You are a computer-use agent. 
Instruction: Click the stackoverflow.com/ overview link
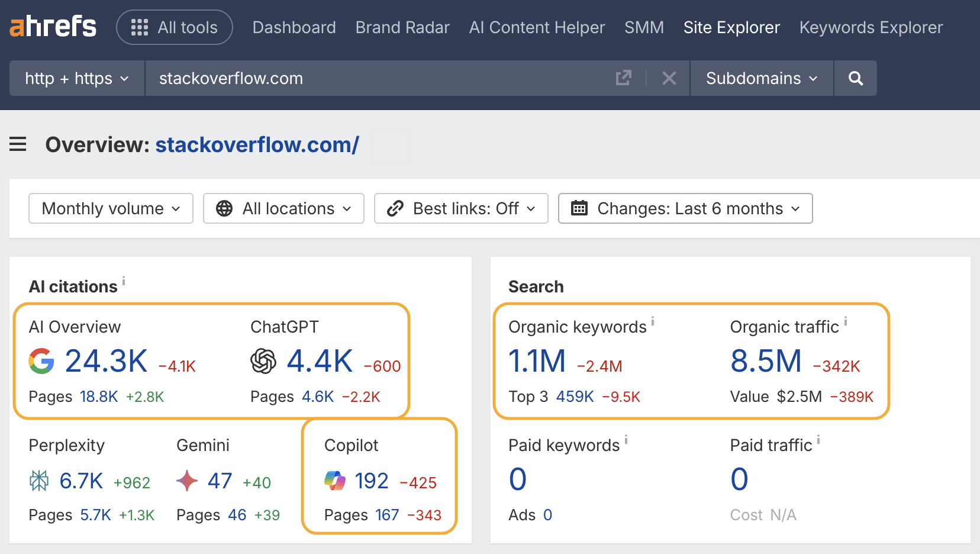tap(256, 144)
